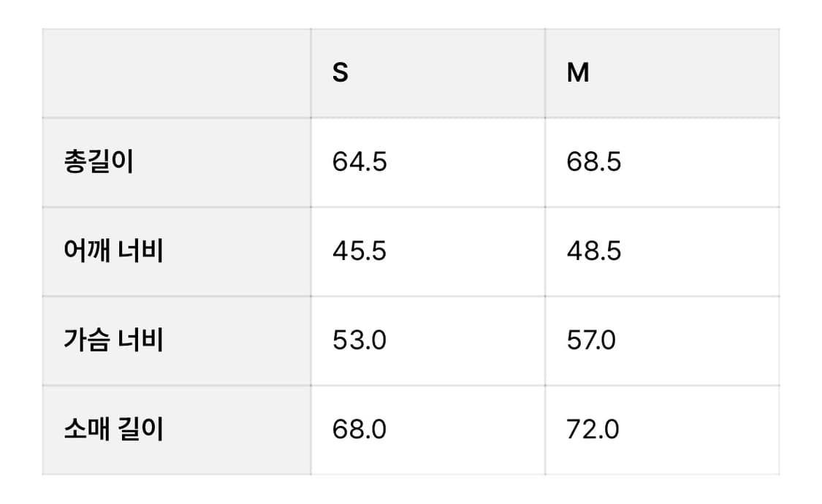
Task: Click the 소매 길이 row label
Action: pos(113,429)
